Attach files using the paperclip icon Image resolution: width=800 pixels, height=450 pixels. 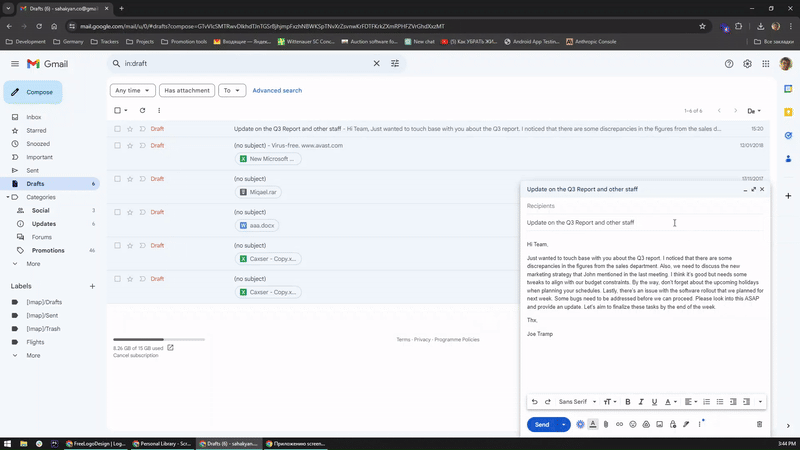tap(606, 424)
